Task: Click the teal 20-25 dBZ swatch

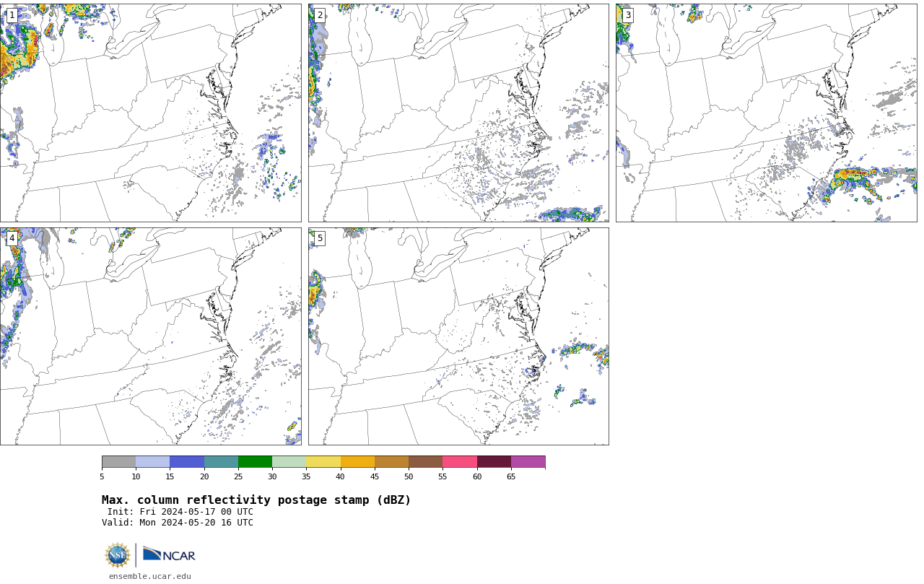Action: (x=221, y=462)
